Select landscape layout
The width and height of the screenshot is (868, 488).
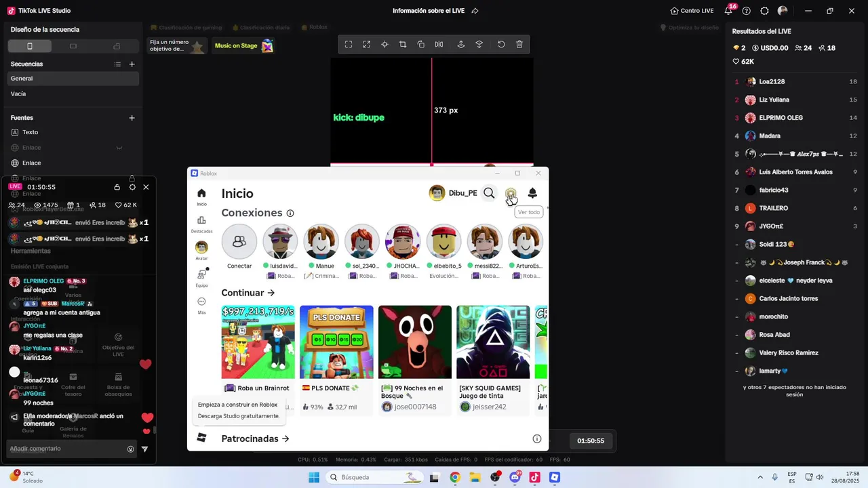pos(73,46)
